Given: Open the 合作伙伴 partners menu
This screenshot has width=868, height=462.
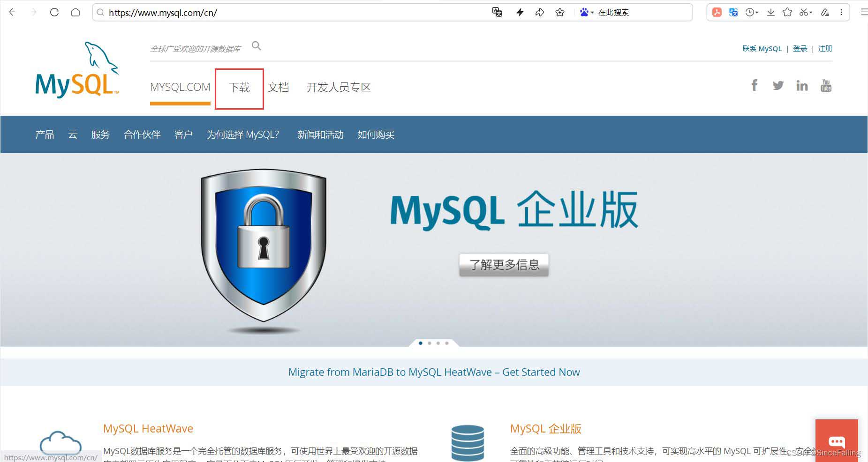Looking at the screenshot, I should (142, 135).
